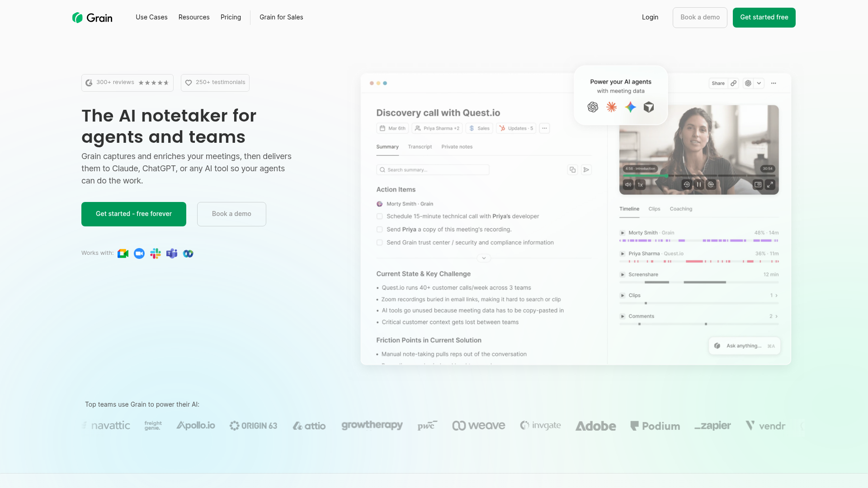Screen dimensions: 868x488
Task: Switch to the Clips tab
Action: (x=654, y=209)
